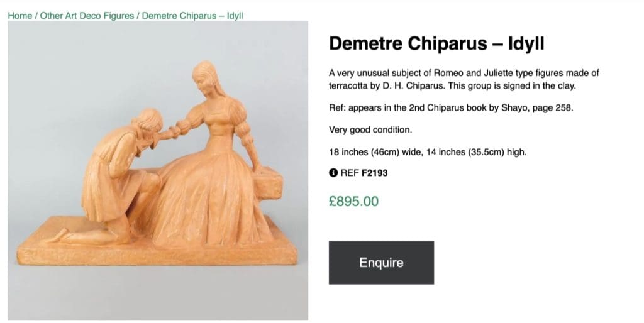Image resolution: width=644 pixels, height=323 pixels.
Task: Click the kneeling figure's foot on the base
Action: [x=61, y=234]
